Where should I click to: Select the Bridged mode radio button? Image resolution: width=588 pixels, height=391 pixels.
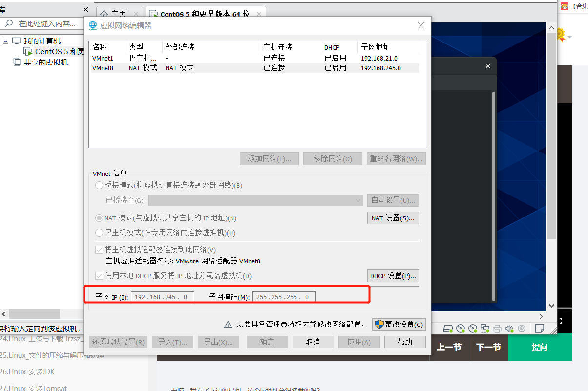[x=99, y=185]
